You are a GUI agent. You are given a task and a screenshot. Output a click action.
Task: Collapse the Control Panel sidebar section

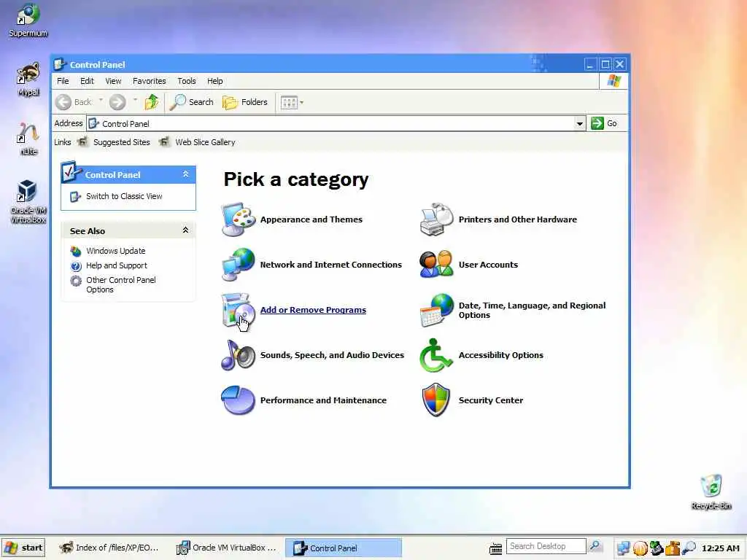pos(186,174)
